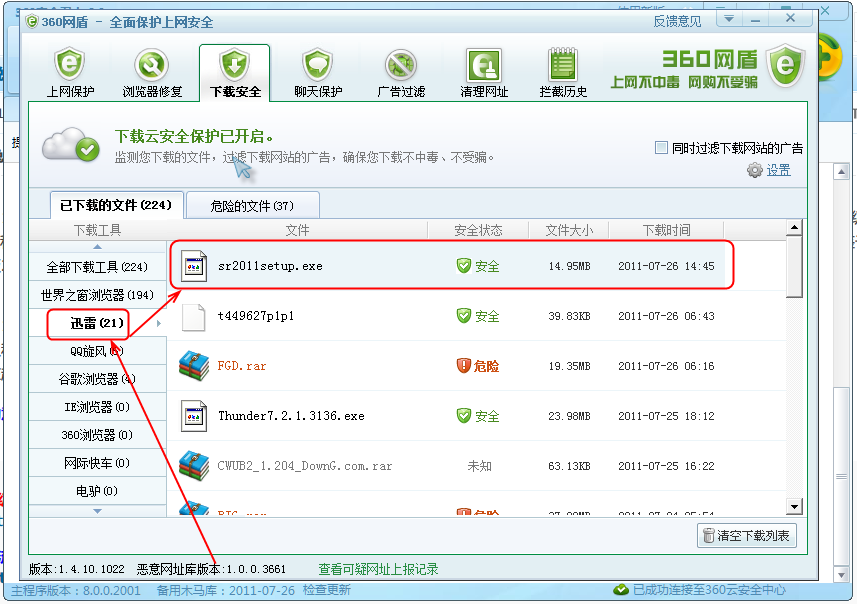Sort by the 文件大小 column header

pyautogui.click(x=569, y=230)
